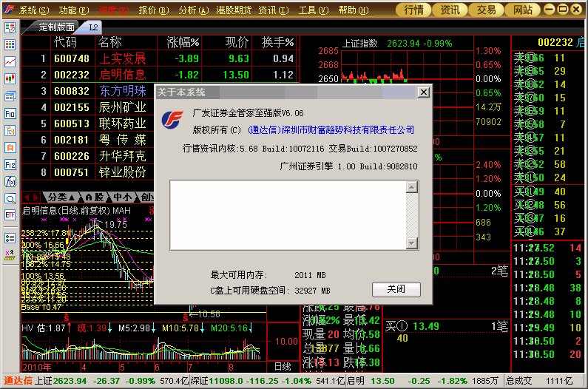Select the 上实发展 stock row
588x389 pixels.
pyautogui.click(x=160, y=58)
